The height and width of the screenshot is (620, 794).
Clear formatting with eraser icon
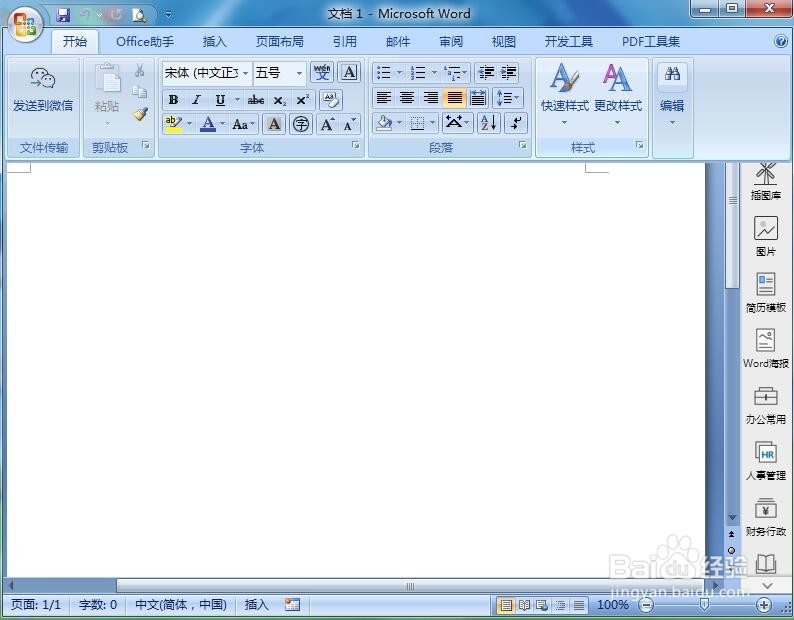pyautogui.click(x=331, y=100)
